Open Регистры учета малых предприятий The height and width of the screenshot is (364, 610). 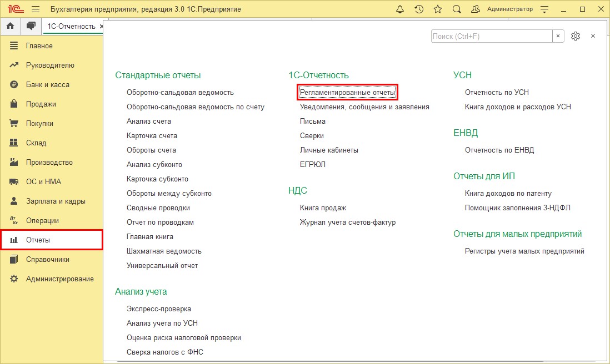(x=524, y=251)
